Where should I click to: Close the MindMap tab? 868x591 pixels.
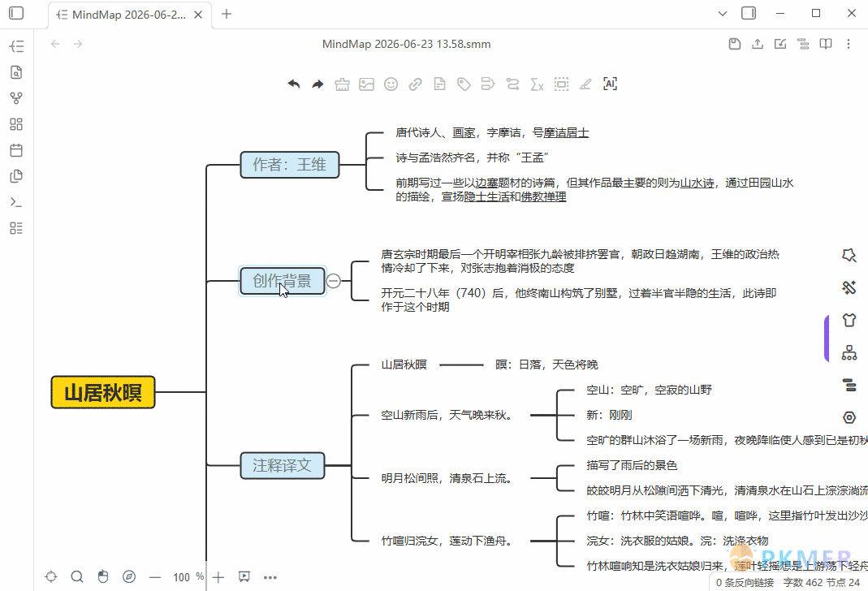(198, 15)
